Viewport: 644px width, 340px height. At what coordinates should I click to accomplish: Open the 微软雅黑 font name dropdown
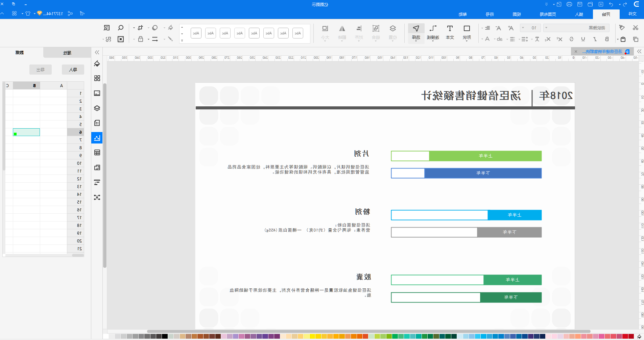[576, 28]
